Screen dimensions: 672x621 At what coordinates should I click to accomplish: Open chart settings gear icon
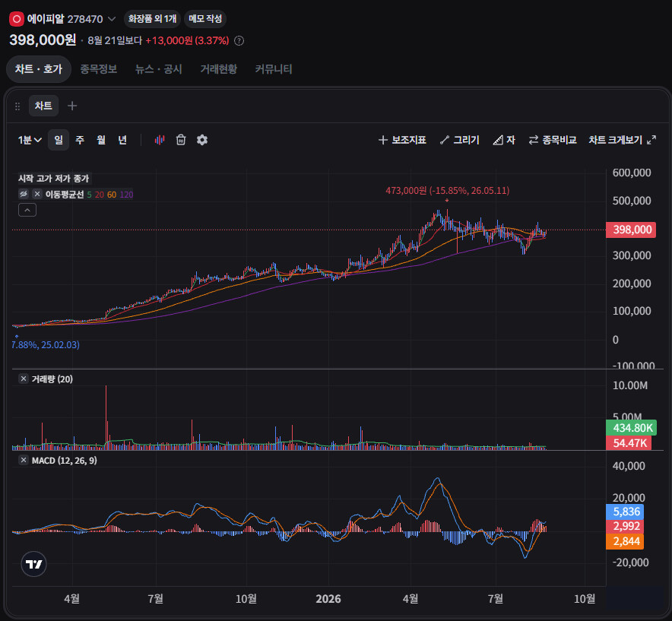[202, 140]
